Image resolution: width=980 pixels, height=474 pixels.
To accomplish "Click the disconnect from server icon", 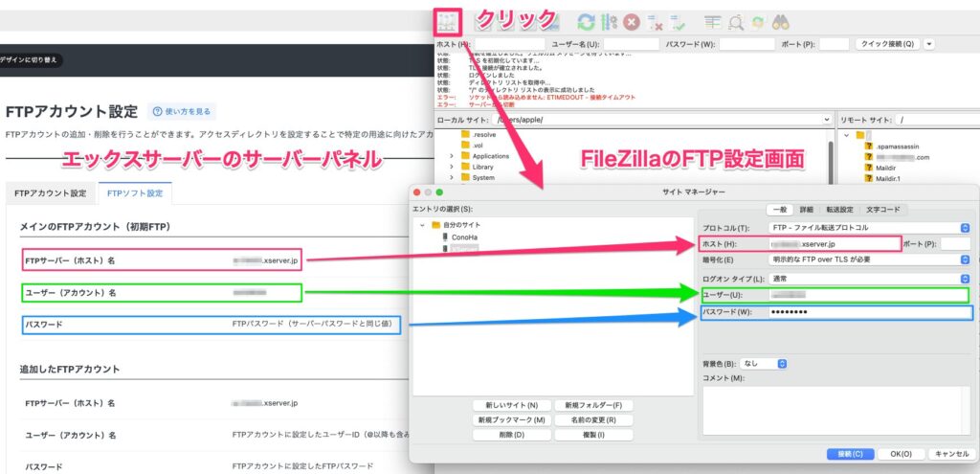I will 655,23.
